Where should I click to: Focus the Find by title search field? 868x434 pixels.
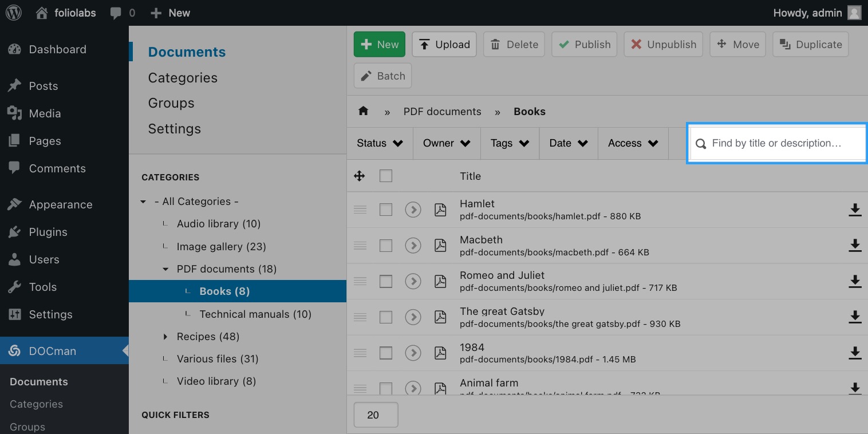click(778, 143)
